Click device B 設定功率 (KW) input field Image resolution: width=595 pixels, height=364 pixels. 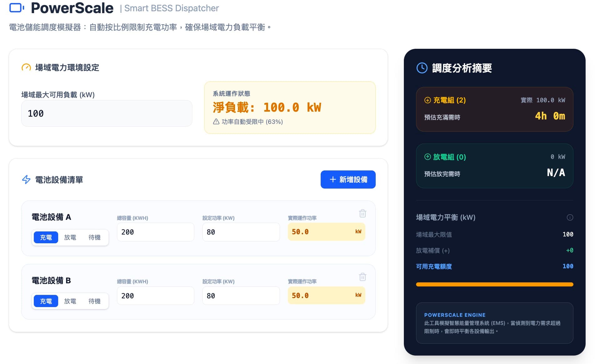click(241, 296)
